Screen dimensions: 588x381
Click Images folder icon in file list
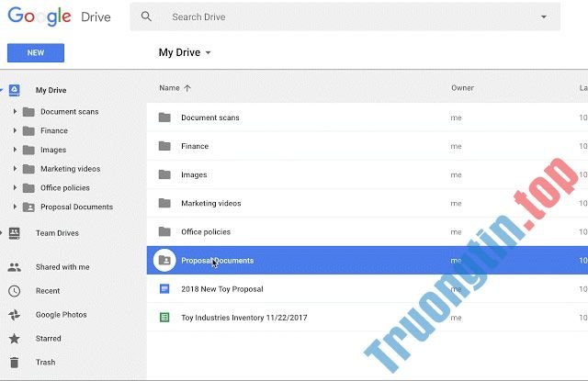(x=164, y=174)
